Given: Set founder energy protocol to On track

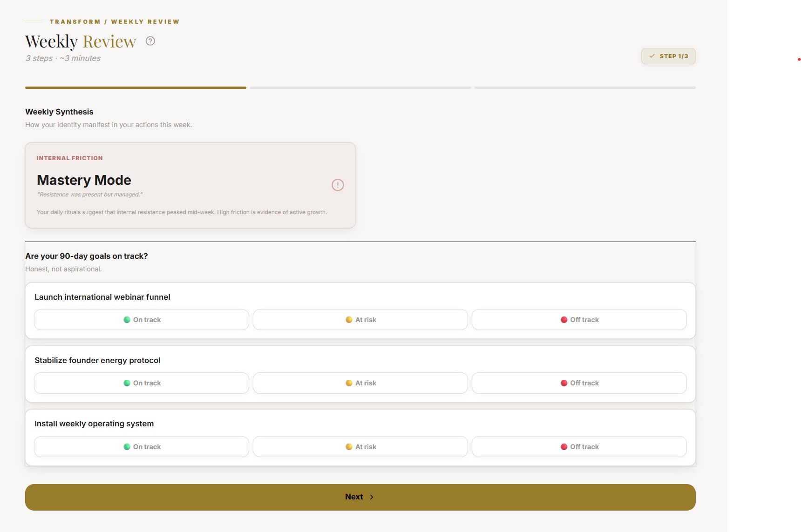Looking at the screenshot, I should (x=142, y=383).
